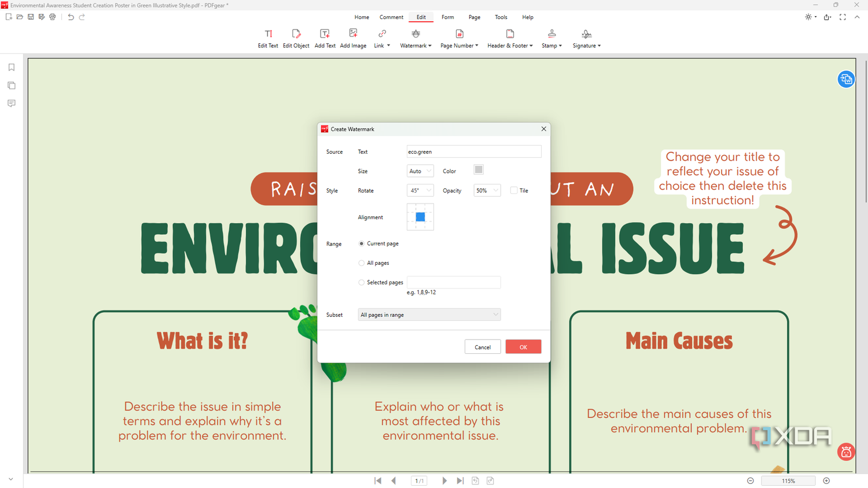This screenshot has width=868, height=488.
Task: Click the Add Image tool
Action: (x=353, y=39)
